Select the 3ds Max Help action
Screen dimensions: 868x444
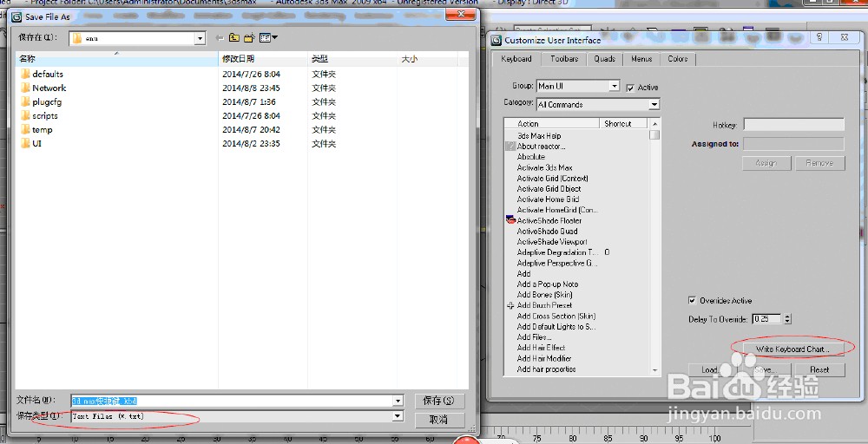coord(539,135)
